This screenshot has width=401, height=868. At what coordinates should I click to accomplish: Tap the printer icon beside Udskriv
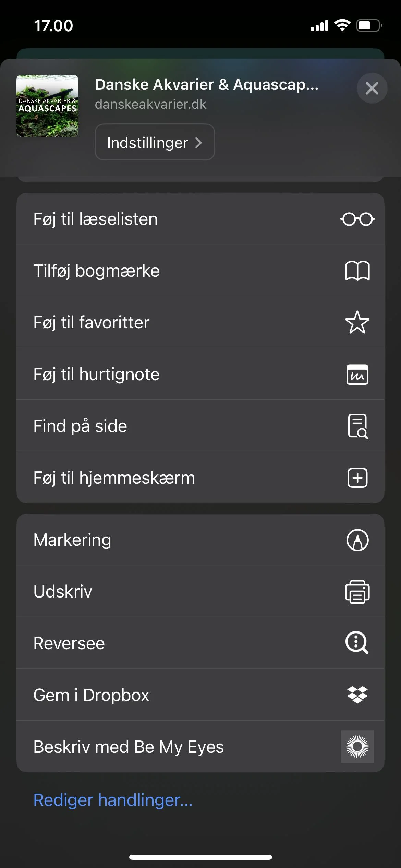point(357,592)
